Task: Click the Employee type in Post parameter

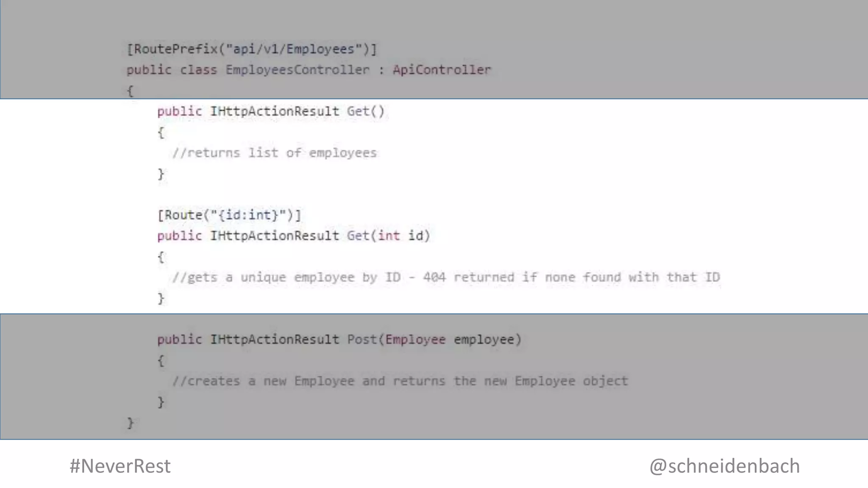Action: [415, 340]
